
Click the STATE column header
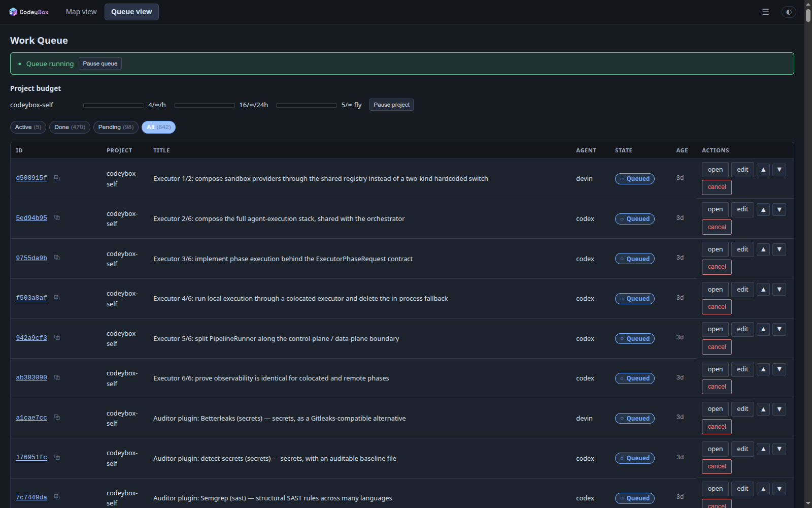tap(623, 150)
